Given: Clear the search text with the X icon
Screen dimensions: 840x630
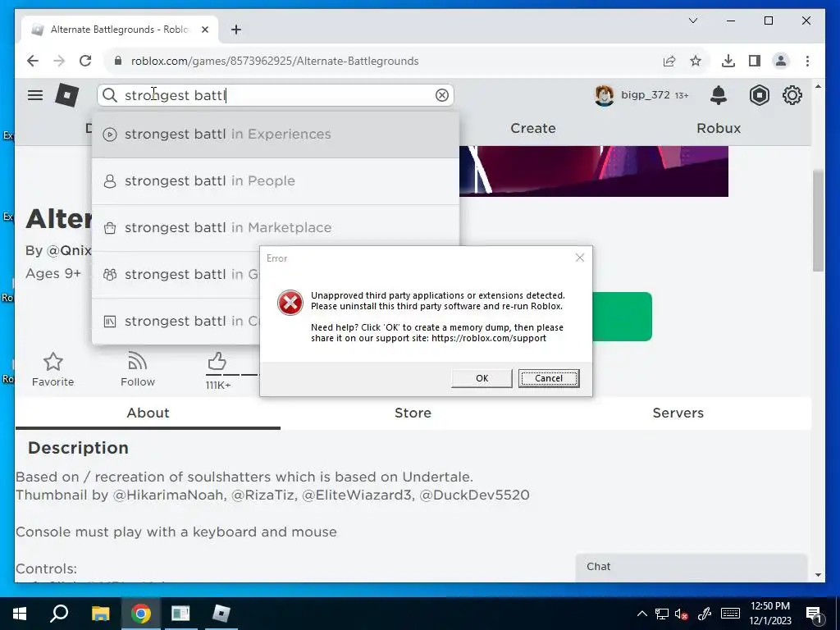Looking at the screenshot, I should point(442,95).
